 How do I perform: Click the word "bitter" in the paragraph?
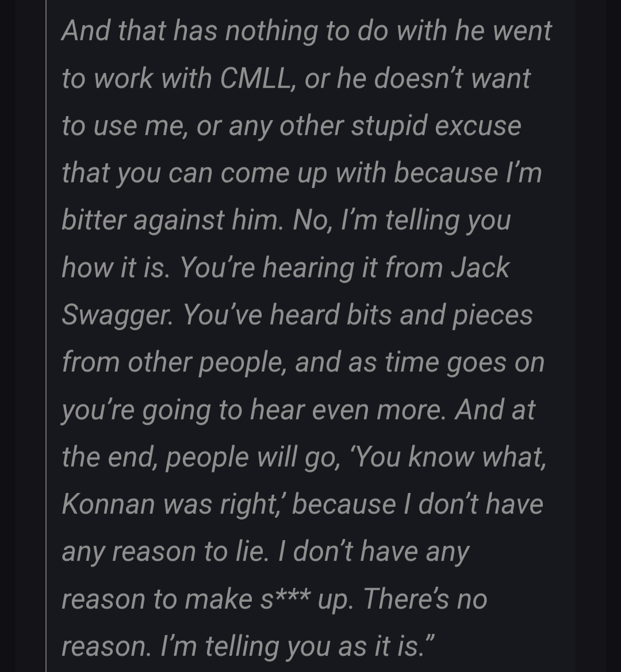[x=93, y=220]
